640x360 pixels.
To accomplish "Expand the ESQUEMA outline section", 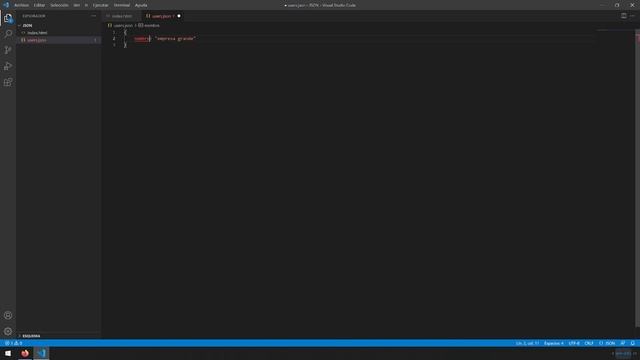I will click(x=31, y=336).
